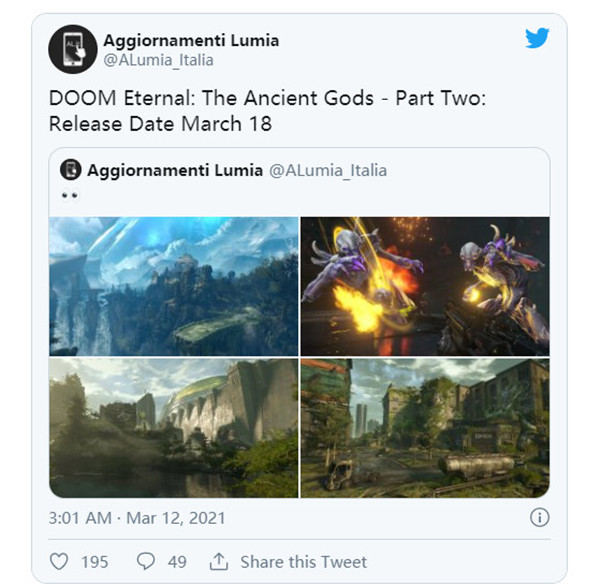View the ruined street tanker image
This screenshot has width=600, height=586.
click(425, 428)
